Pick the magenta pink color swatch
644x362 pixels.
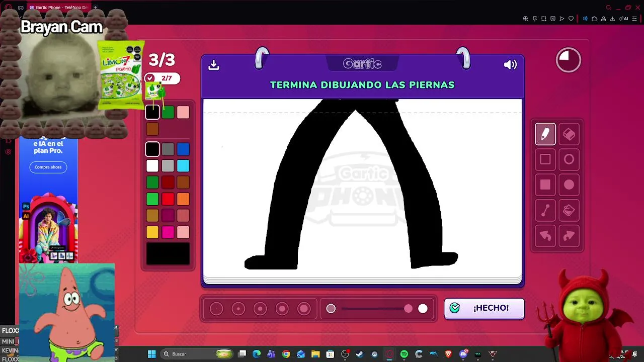point(168,232)
